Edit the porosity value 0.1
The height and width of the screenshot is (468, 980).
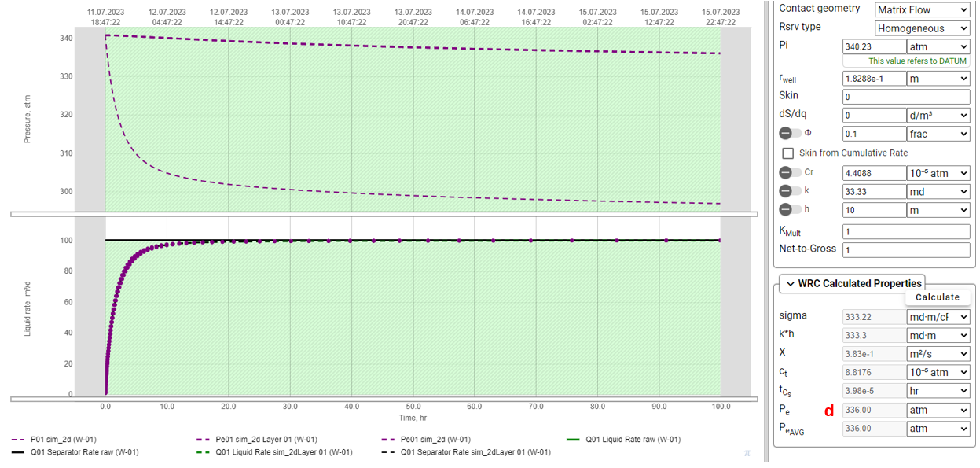pyautogui.click(x=875, y=134)
